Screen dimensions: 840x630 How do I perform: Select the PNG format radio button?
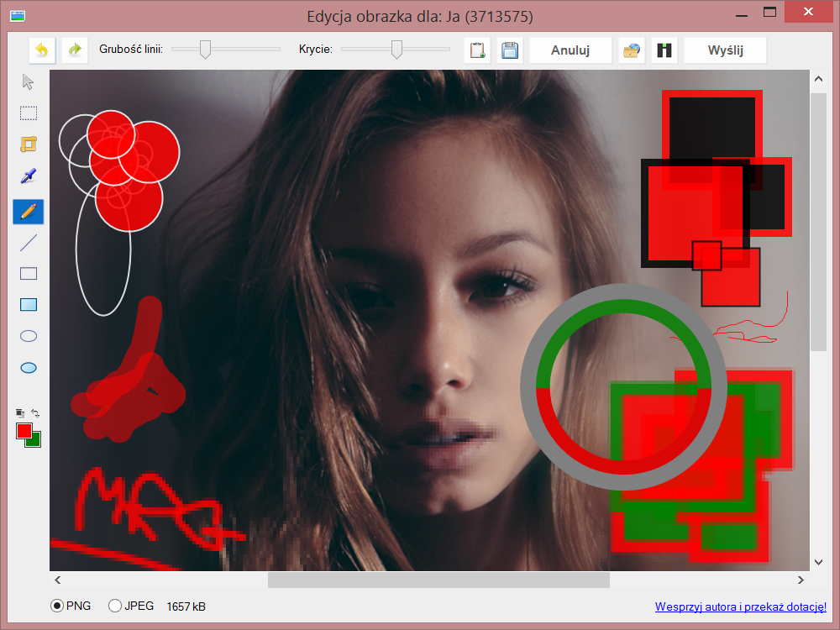[x=57, y=606]
